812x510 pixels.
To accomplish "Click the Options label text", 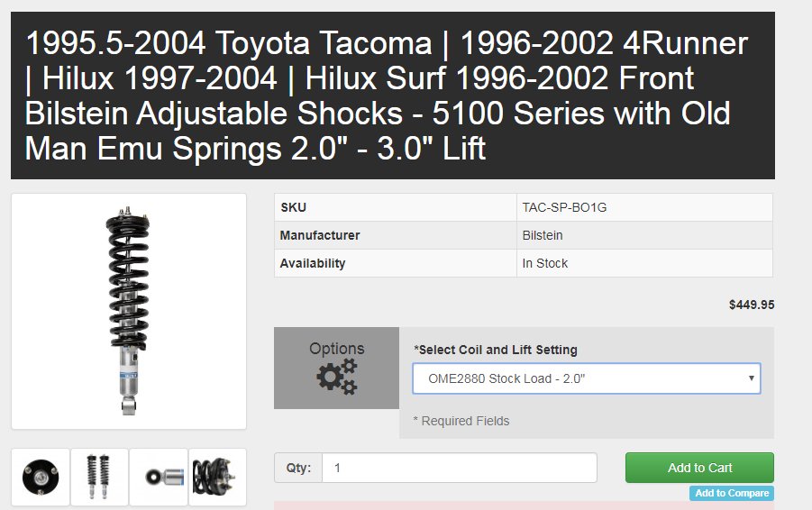I will coord(337,349).
